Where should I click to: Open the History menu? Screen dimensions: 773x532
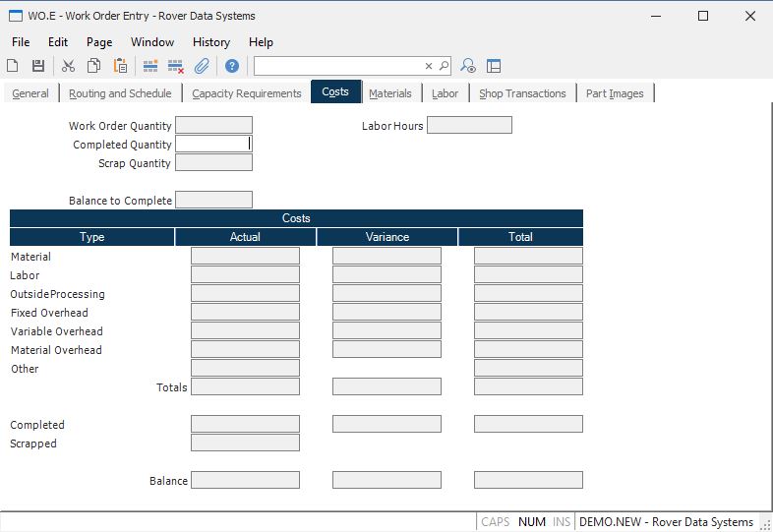(210, 42)
